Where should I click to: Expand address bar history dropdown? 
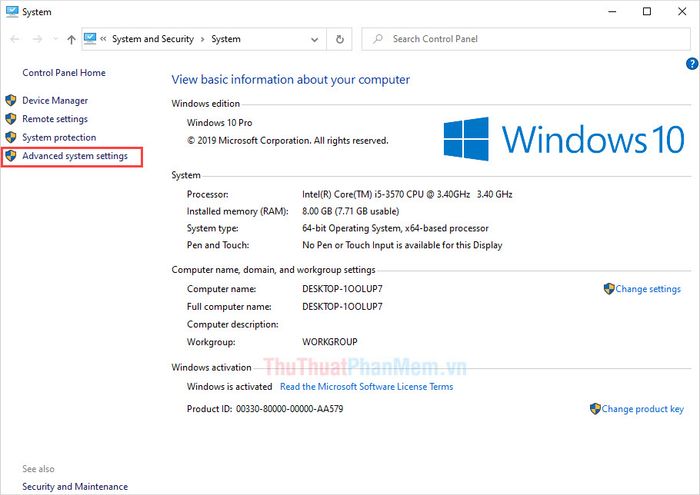pyautogui.click(x=314, y=39)
